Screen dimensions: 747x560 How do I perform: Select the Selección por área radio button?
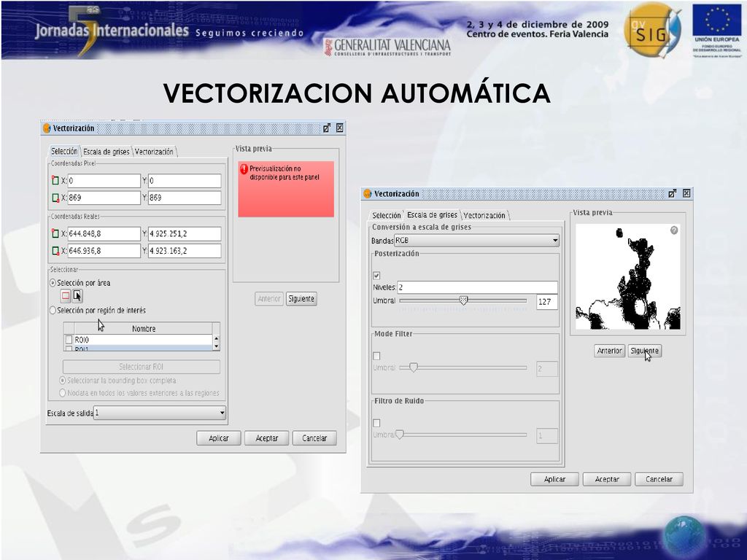[53, 283]
